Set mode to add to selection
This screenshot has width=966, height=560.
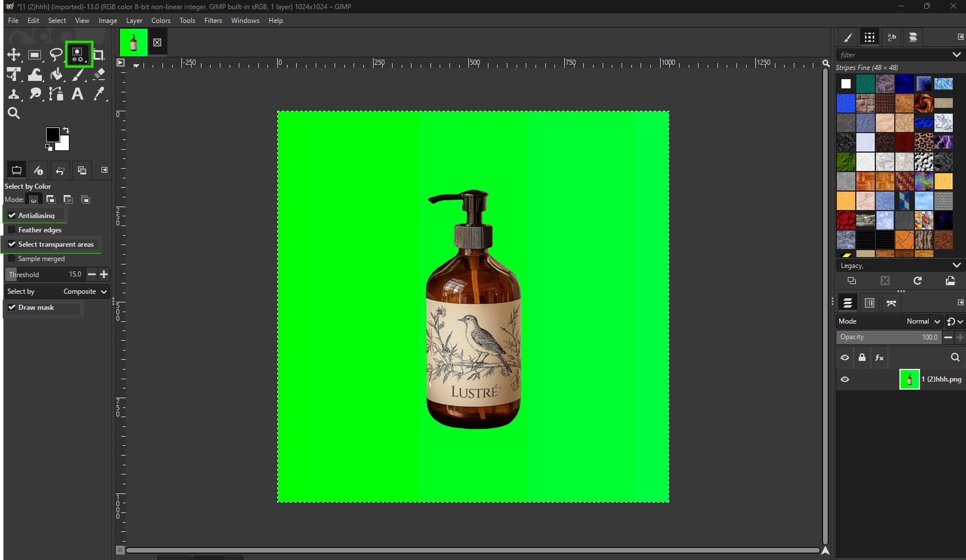click(51, 200)
